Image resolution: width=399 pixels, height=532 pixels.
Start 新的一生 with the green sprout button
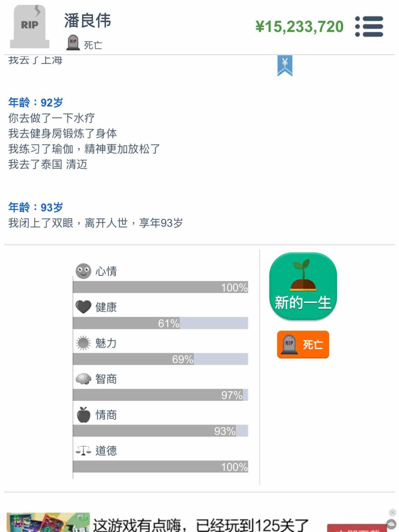tap(303, 286)
